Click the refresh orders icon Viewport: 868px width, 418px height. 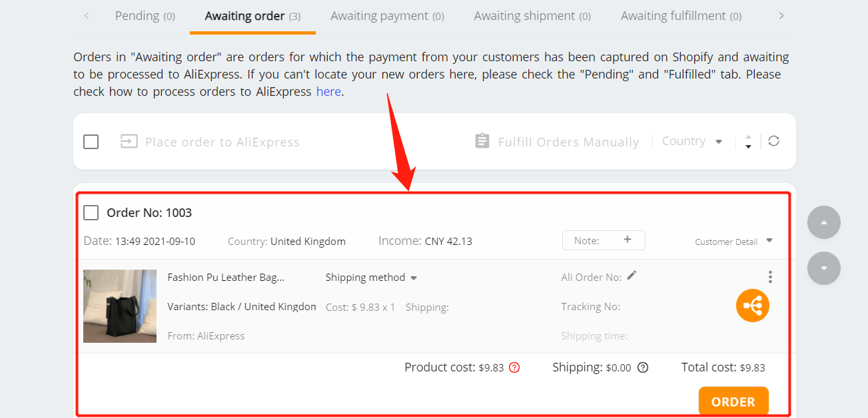(773, 141)
